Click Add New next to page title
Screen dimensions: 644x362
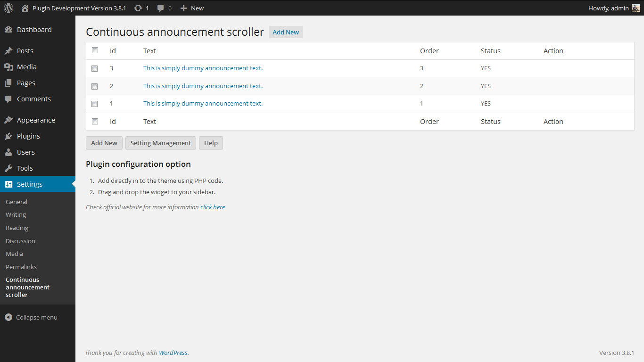coord(286,32)
